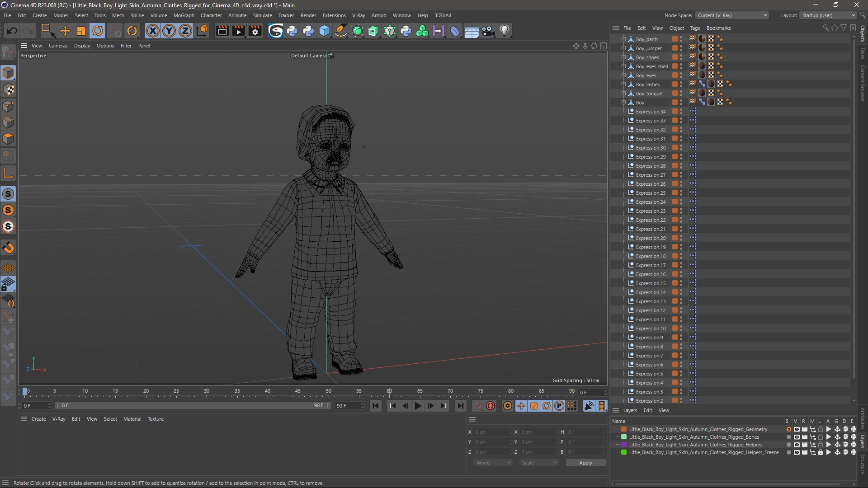The height and width of the screenshot is (488, 868).
Task: Open the Node Space dropdown
Action: (x=732, y=15)
